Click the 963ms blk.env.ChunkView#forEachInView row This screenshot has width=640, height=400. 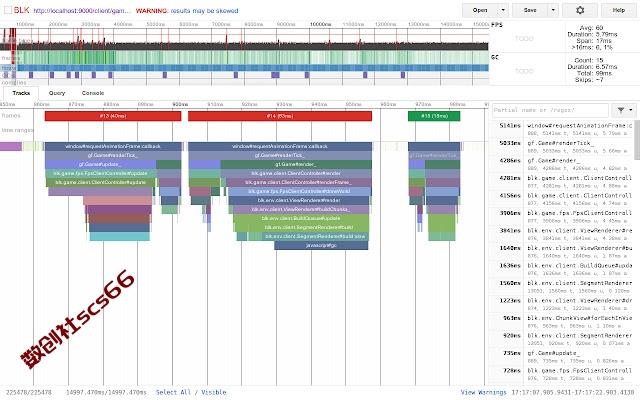[562, 322]
